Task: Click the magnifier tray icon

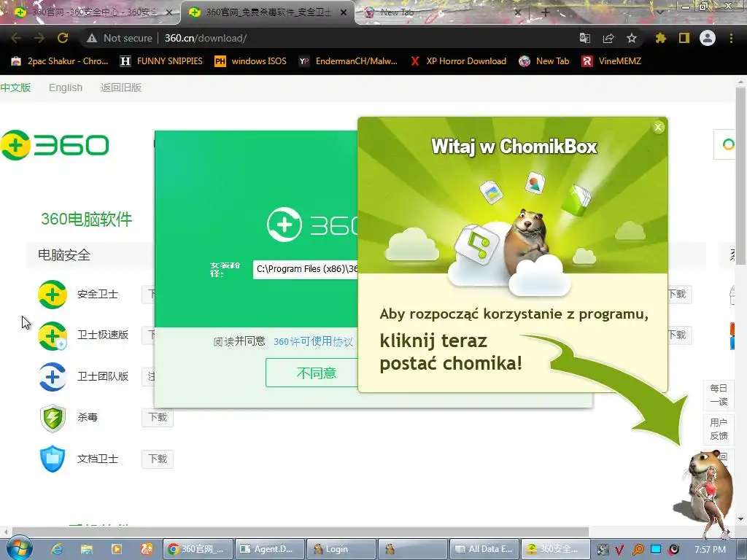Action: pos(638,550)
